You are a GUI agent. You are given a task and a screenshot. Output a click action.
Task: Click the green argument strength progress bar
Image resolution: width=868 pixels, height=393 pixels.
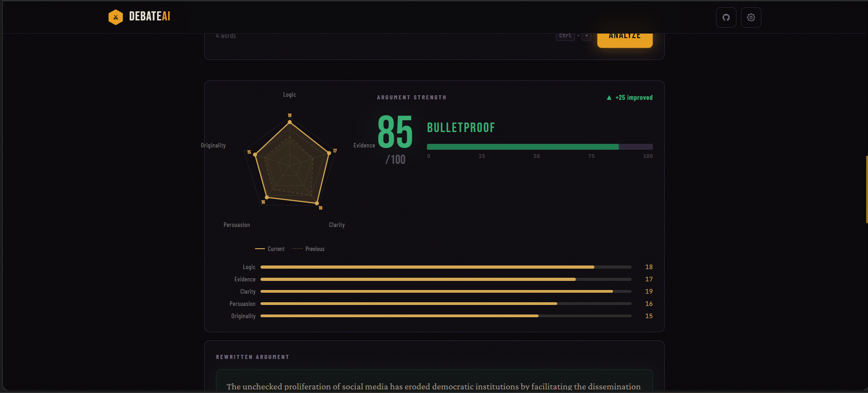coord(540,147)
